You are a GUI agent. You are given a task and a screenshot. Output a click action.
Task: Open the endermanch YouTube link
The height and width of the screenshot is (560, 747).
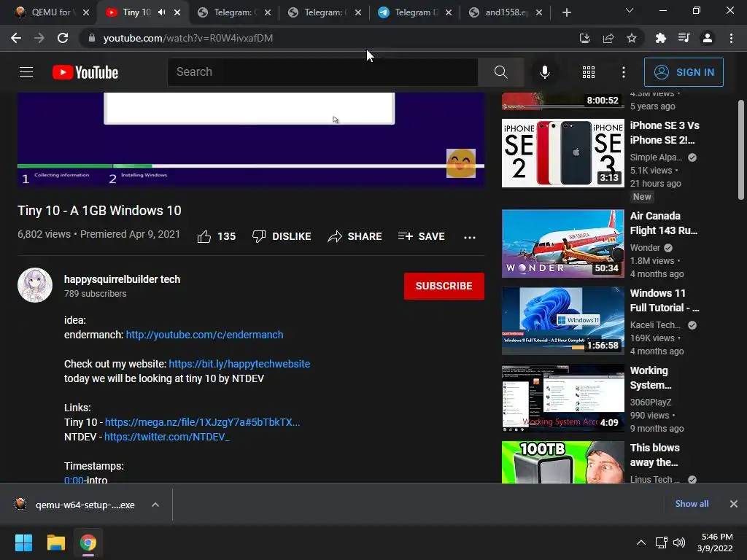click(x=204, y=335)
